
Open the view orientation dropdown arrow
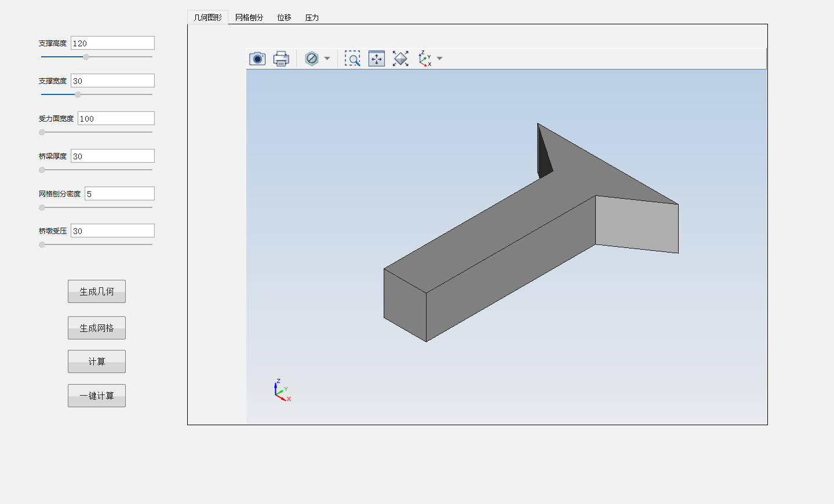(x=439, y=59)
